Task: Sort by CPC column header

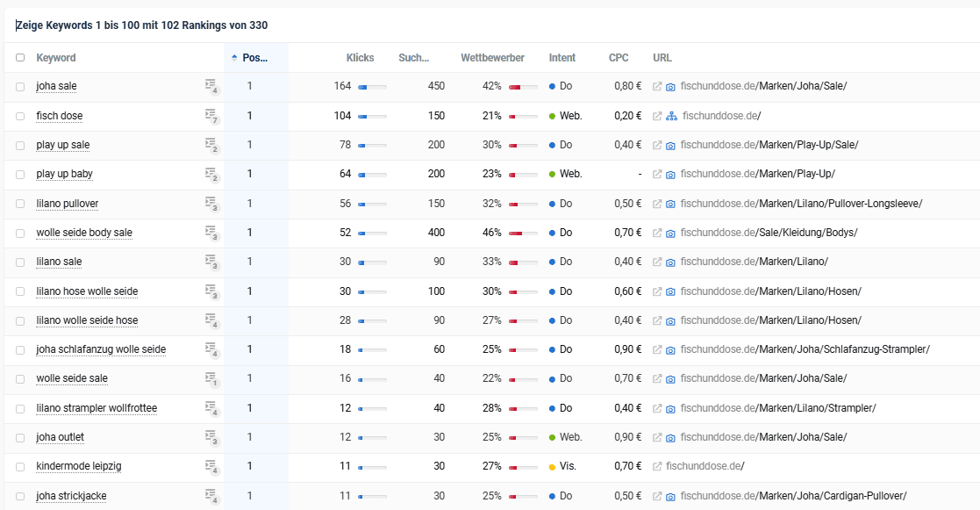Action: pyautogui.click(x=619, y=58)
